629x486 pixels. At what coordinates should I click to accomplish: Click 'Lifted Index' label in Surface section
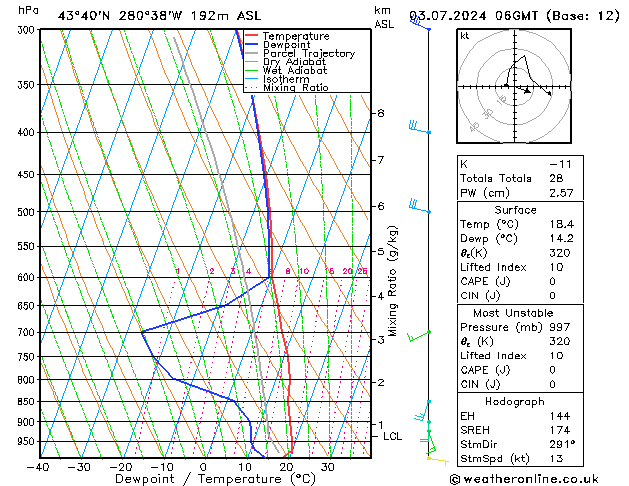tap(493, 267)
